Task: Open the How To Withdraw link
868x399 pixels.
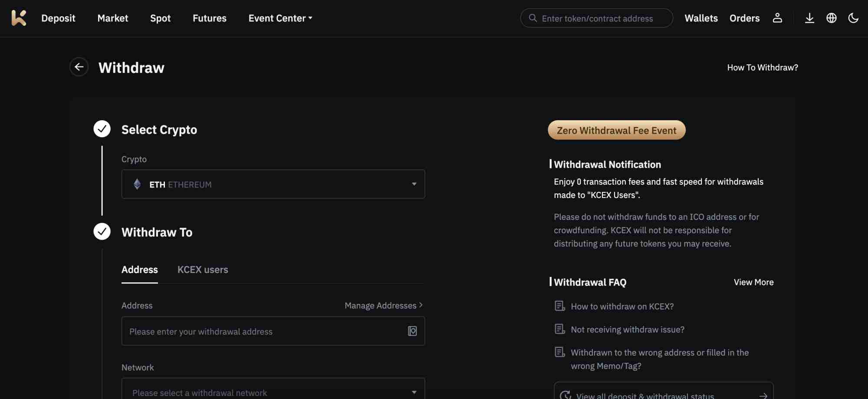Action: point(763,67)
